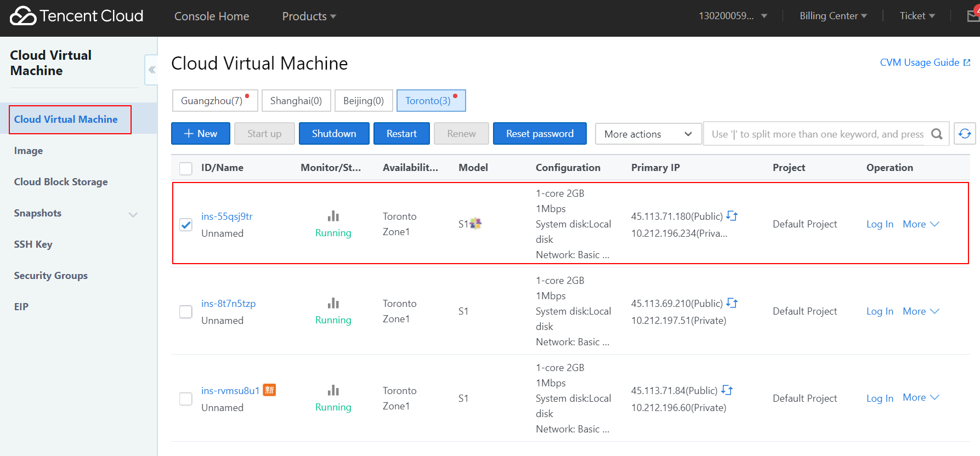
Task: Select the Toronto(3) region tab
Action: [431, 101]
